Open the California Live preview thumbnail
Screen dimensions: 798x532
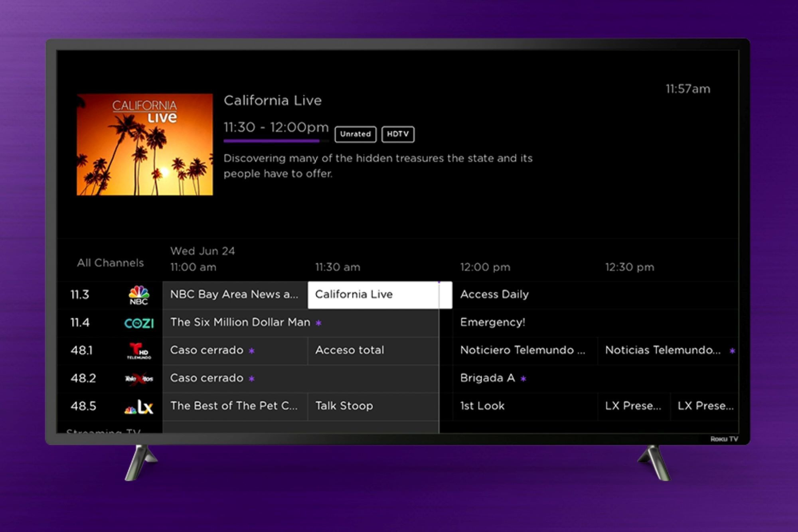pyautogui.click(x=145, y=144)
